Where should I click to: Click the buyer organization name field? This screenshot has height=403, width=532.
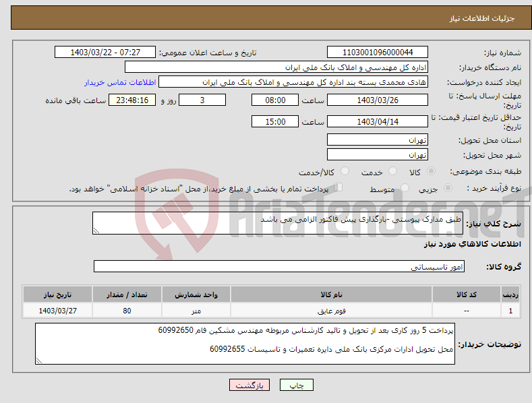(276, 67)
